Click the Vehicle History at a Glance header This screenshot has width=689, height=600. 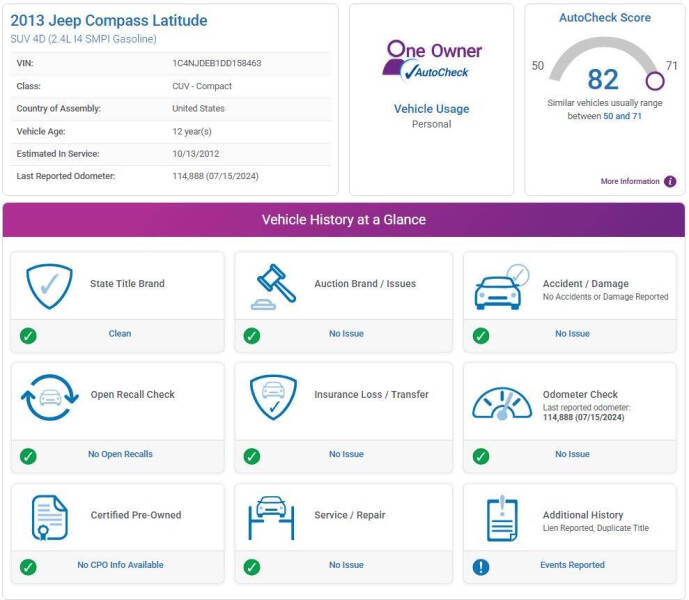[344, 220]
